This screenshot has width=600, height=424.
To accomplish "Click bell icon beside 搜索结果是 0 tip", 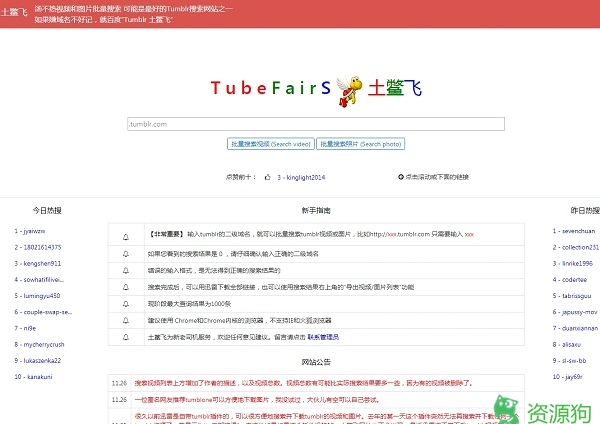I will 126,254.
